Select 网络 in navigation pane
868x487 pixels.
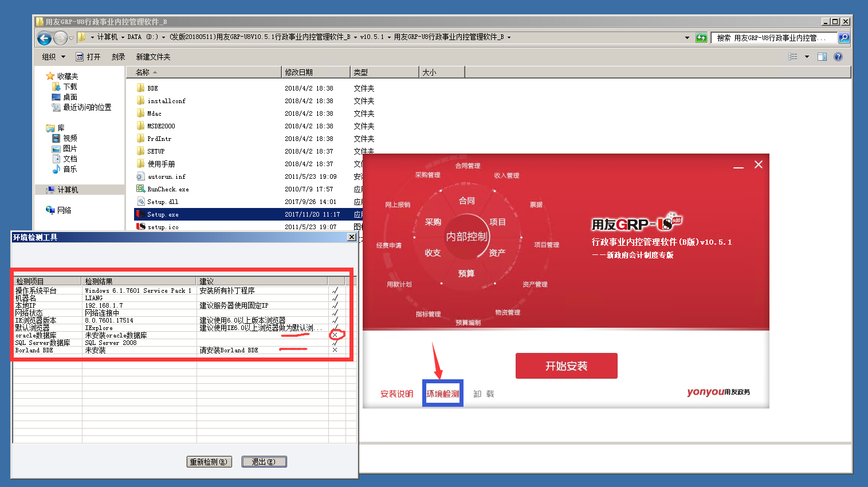[x=59, y=210]
